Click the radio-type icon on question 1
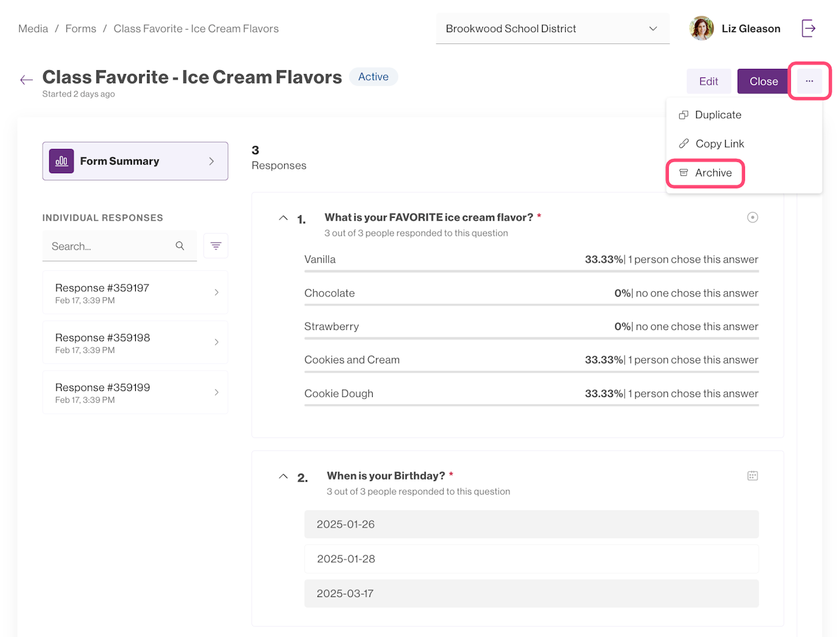This screenshot has width=840, height=637. click(753, 217)
